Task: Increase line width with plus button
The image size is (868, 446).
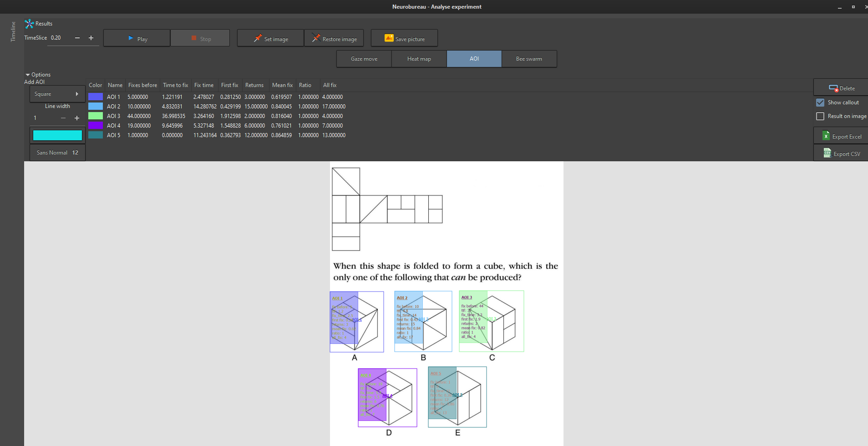Action: 77,118
